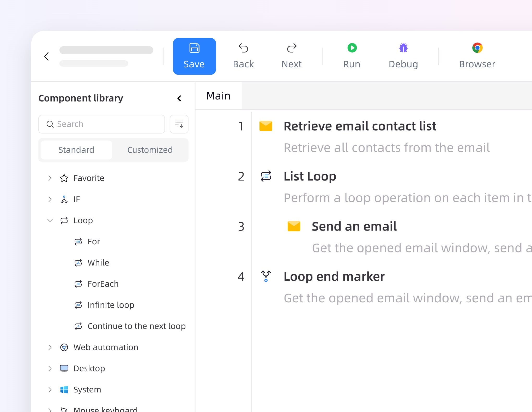Select the List Loop step

[310, 176]
